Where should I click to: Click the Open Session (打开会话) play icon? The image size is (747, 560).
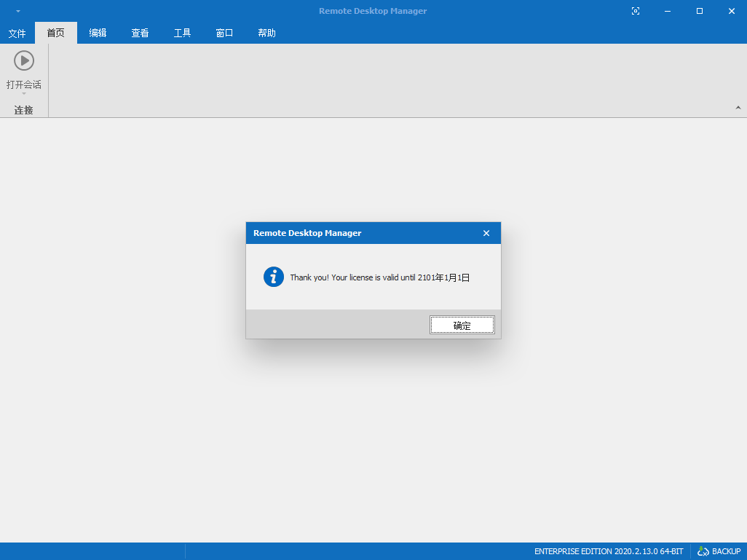(24, 60)
